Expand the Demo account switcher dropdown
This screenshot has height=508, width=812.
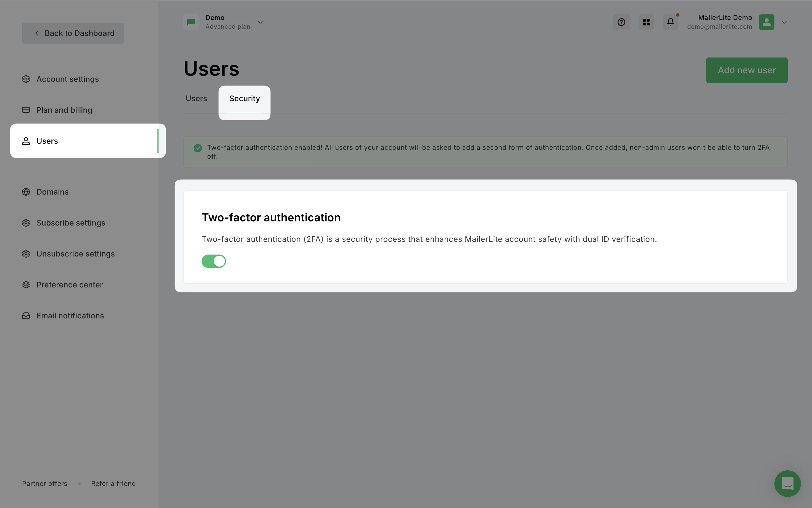(260, 22)
